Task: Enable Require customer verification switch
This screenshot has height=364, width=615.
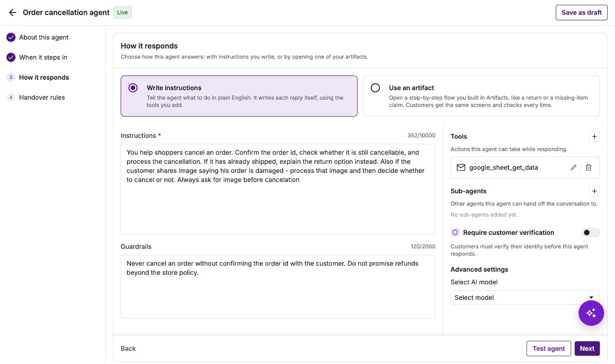Action: (590, 233)
